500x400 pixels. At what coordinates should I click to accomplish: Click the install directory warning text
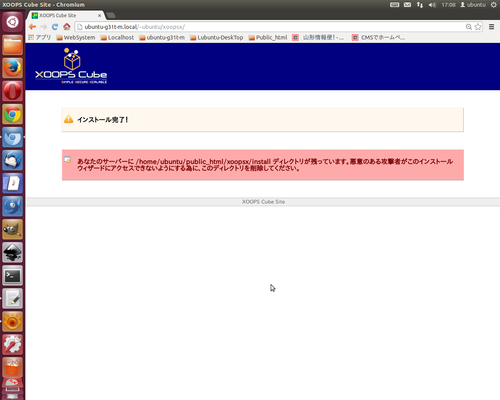pos(265,165)
